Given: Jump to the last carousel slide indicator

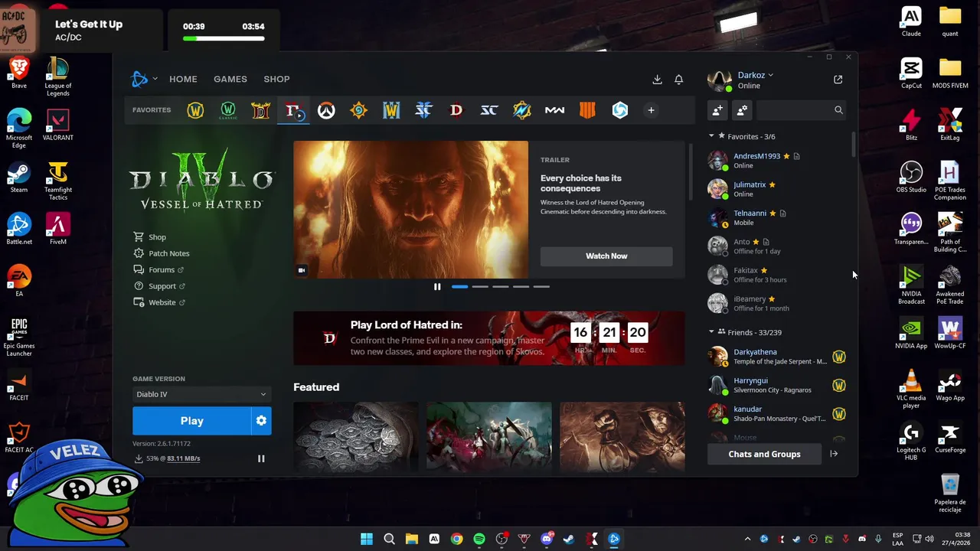Looking at the screenshot, I should pos(541,287).
